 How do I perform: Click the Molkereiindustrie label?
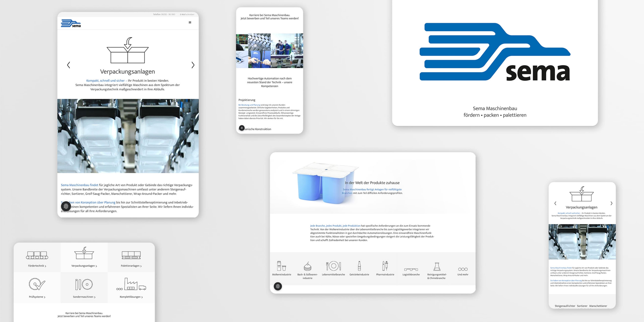[282, 275]
